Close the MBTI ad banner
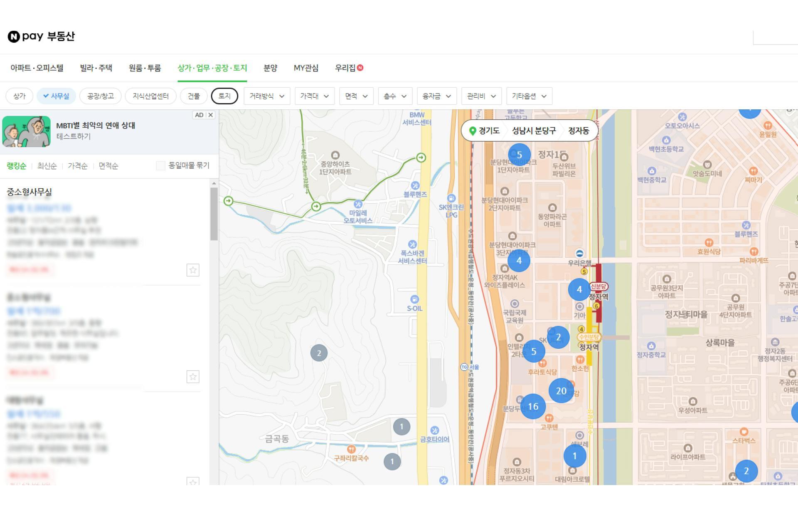798x532 pixels. (211, 115)
